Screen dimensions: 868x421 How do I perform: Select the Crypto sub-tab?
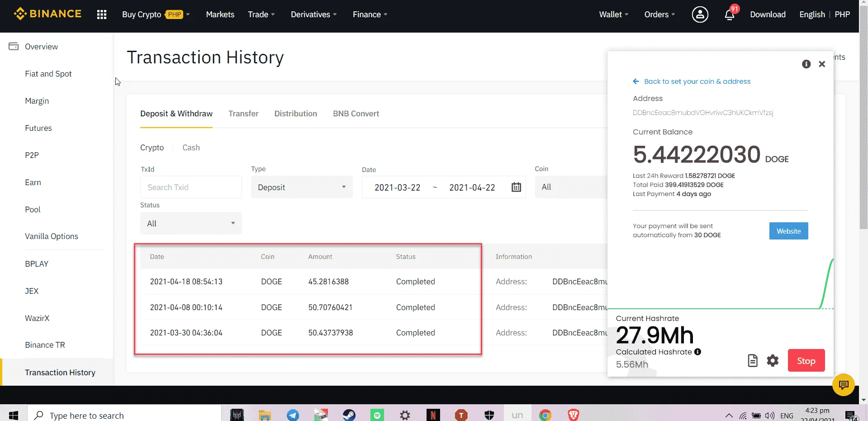coord(152,148)
